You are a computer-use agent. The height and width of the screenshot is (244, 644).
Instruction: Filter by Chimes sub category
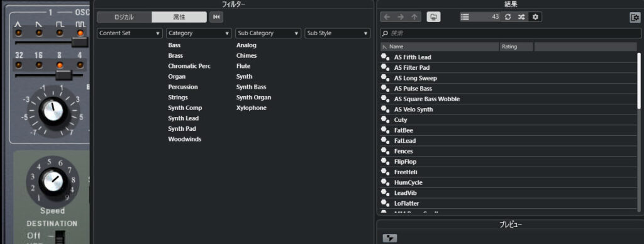coord(247,55)
